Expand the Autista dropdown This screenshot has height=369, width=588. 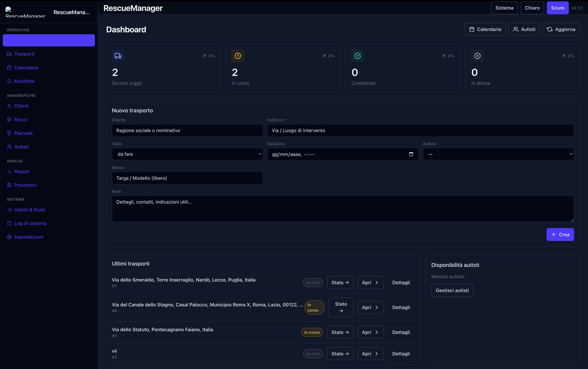498,154
